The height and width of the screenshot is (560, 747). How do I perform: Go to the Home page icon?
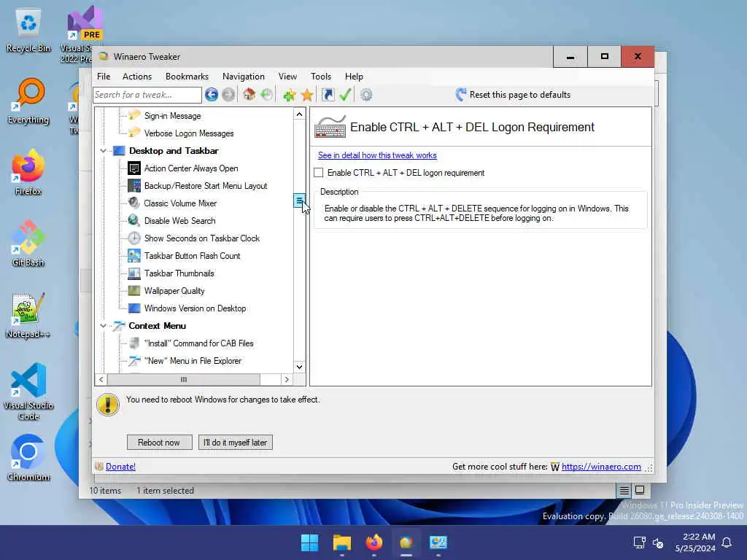pos(249,94)
